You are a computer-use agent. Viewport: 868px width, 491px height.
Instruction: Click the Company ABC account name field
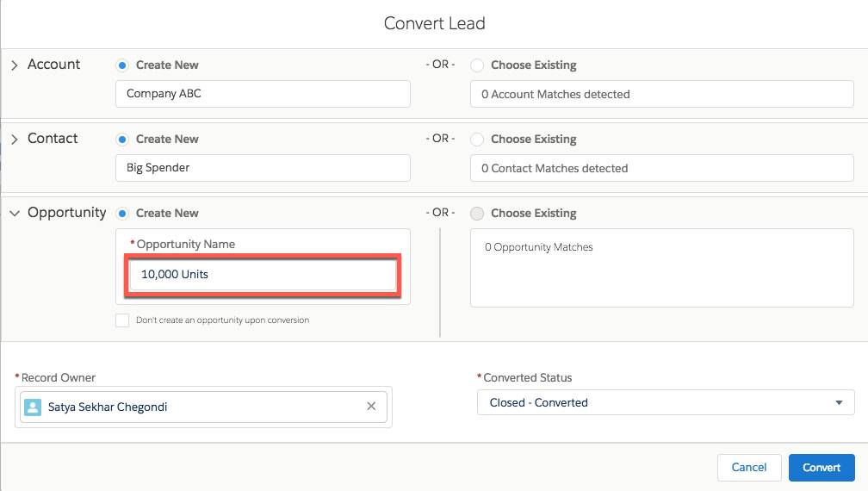click(x=263, y=94)
